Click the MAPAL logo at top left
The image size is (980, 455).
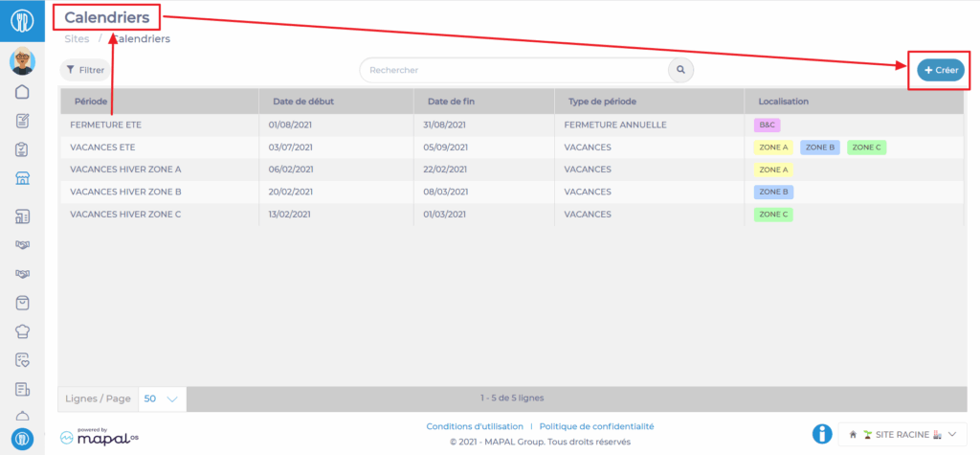tap(22, 20)
